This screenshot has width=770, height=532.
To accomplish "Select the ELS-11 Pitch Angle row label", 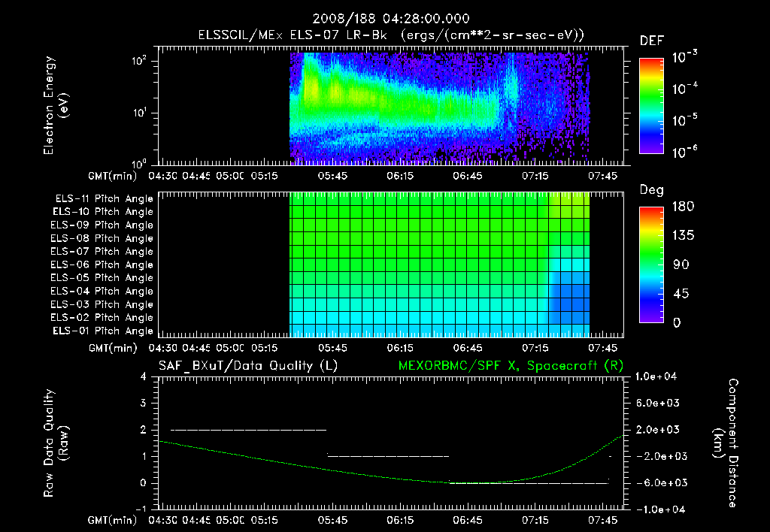I will (104, 199).
